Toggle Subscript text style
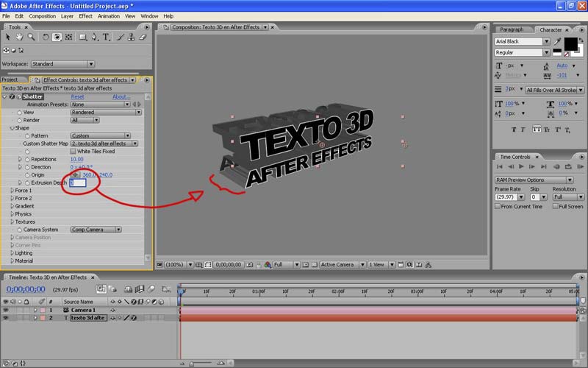Screen dimensions: 588x368 (567, 130)
